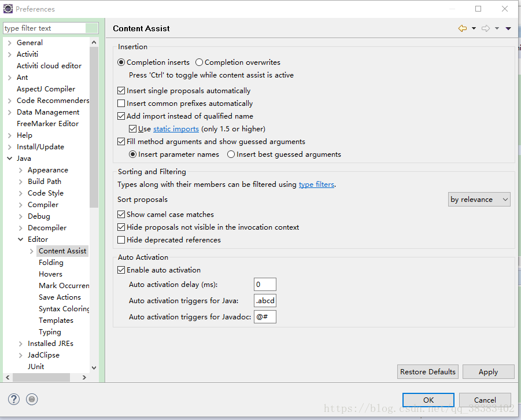Expand the Content Assist subtree
The image size is (521, 420).
[x=32, y=252]
